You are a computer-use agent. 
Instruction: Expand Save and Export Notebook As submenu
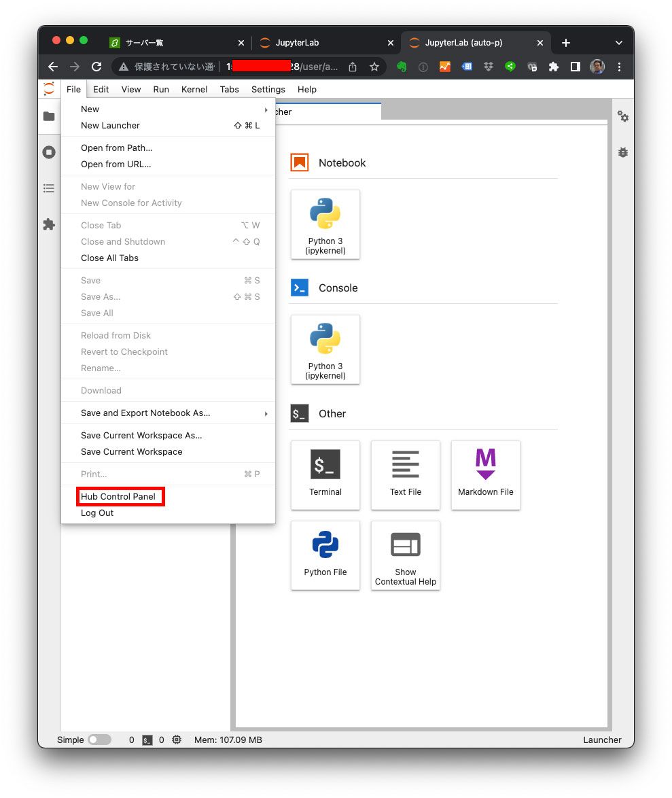click(168, 413)
